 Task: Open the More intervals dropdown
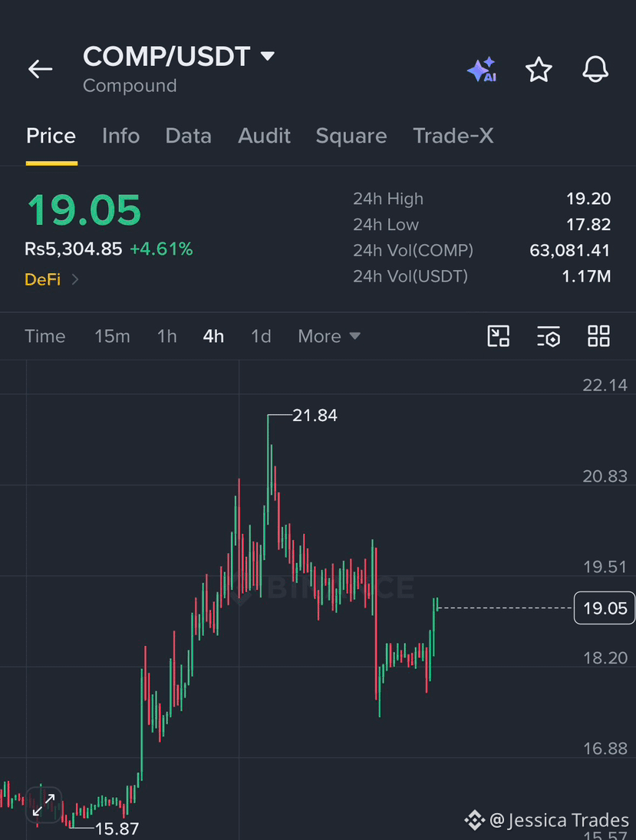coord(329,337)
